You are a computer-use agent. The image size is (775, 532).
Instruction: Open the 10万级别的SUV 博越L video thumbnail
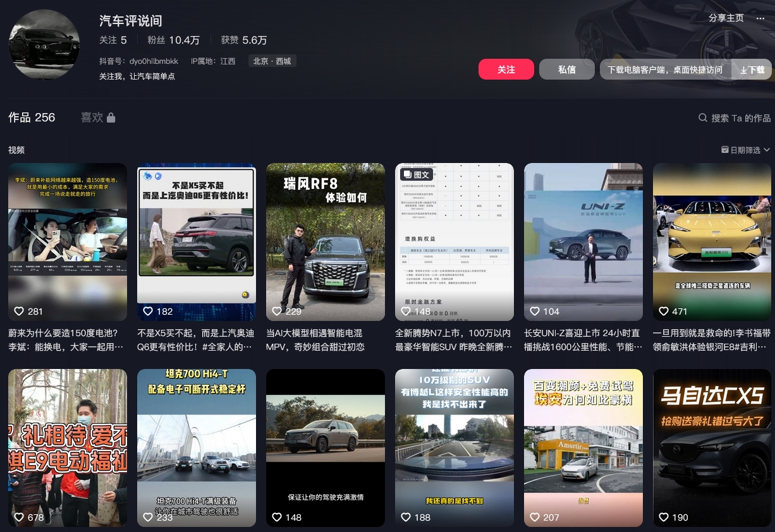pos(455,448)
